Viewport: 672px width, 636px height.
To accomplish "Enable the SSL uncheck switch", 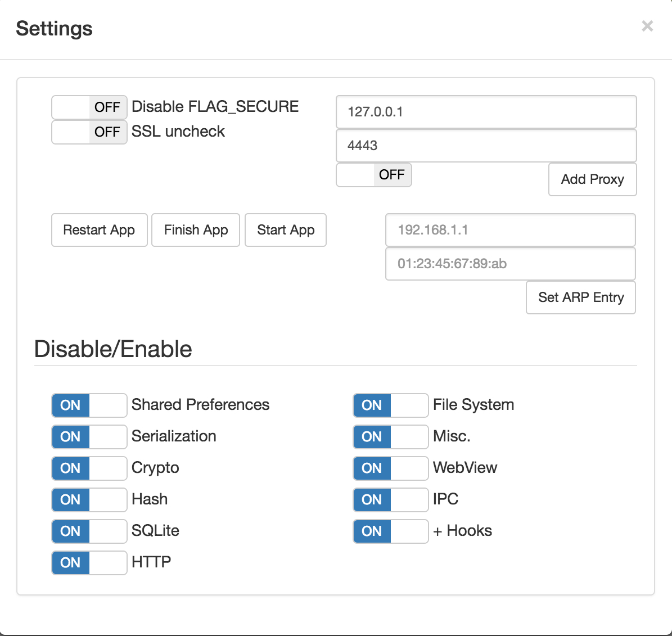I will coord(89,132).
